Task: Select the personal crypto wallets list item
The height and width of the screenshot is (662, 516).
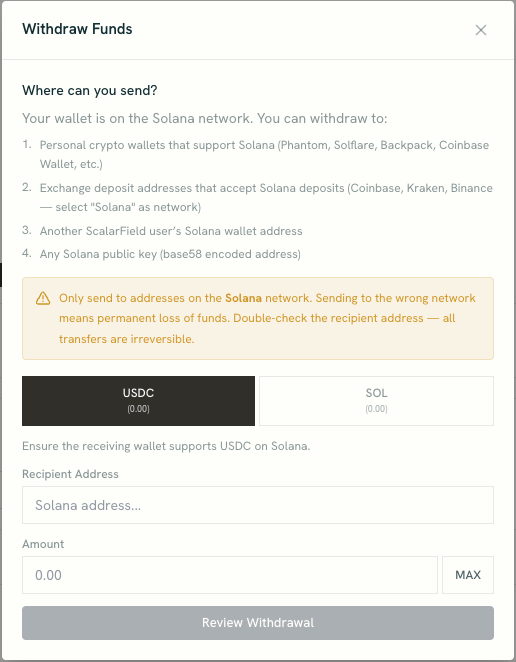Action: pos(264,155)
